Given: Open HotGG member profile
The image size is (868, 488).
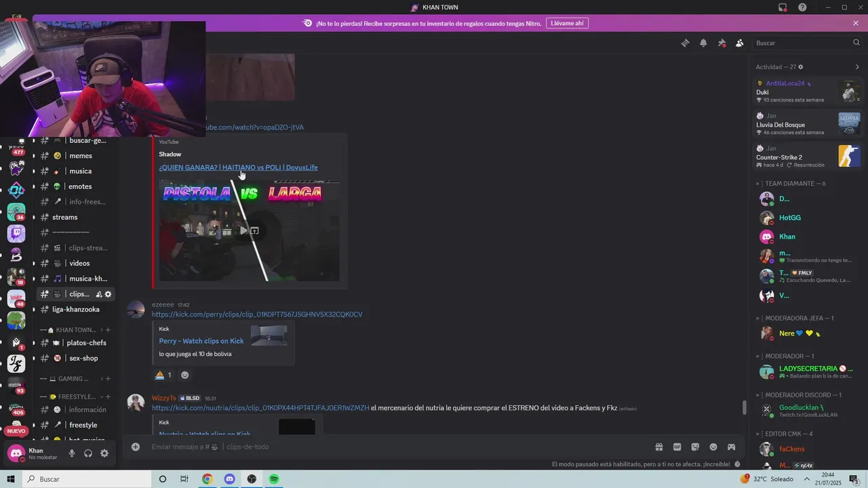Looking at the screenshot, I should pyautogui.click(x=808, y=218).
